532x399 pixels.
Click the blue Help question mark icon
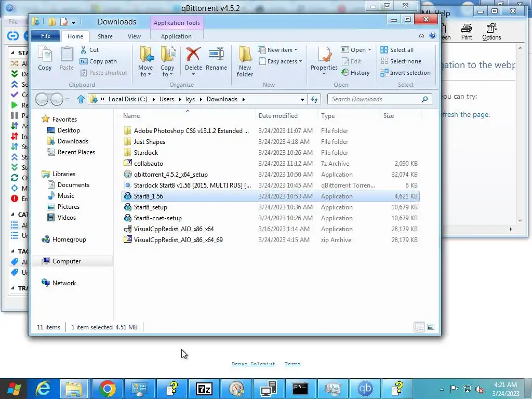click(x=433, y=36)
